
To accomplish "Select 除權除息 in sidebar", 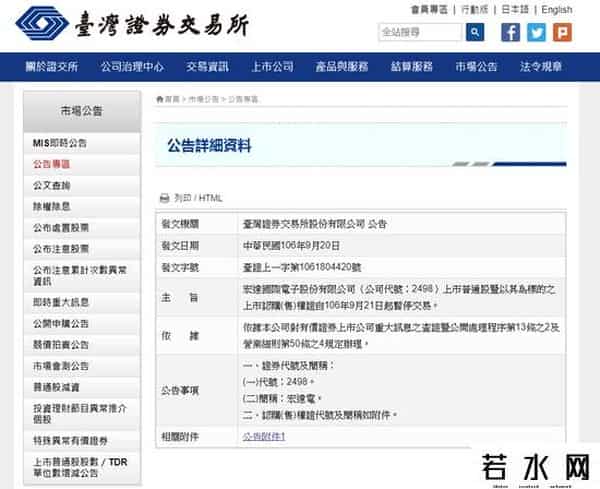I will [82, 207].
